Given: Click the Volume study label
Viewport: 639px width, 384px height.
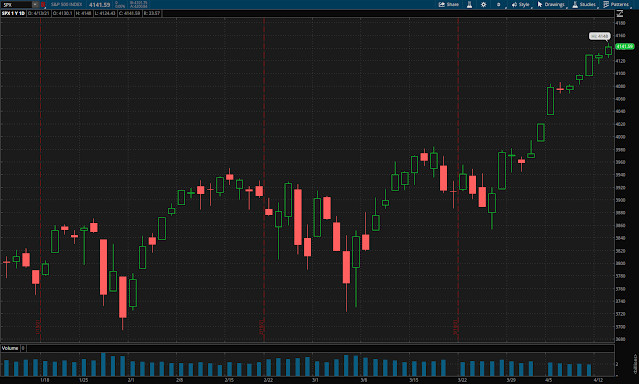Looking at the screenshot, I should click(10, 348).
